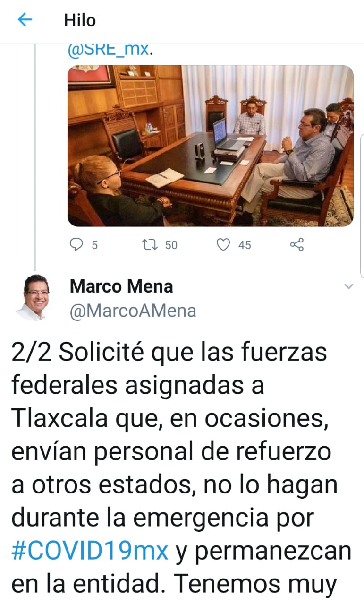364x605 pixels.
Task: Open share options via the share icon
Action: point(296,245)
